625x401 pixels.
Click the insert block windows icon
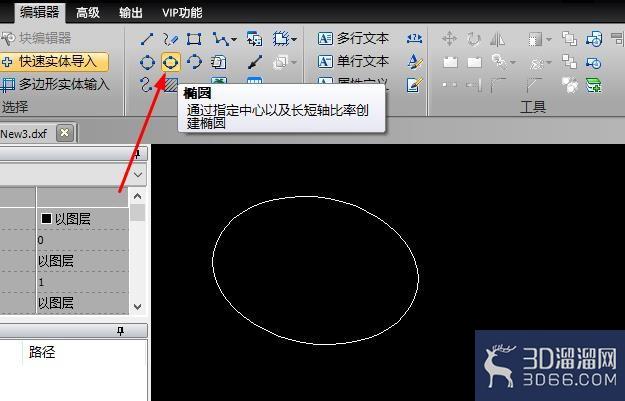[254, 39]
